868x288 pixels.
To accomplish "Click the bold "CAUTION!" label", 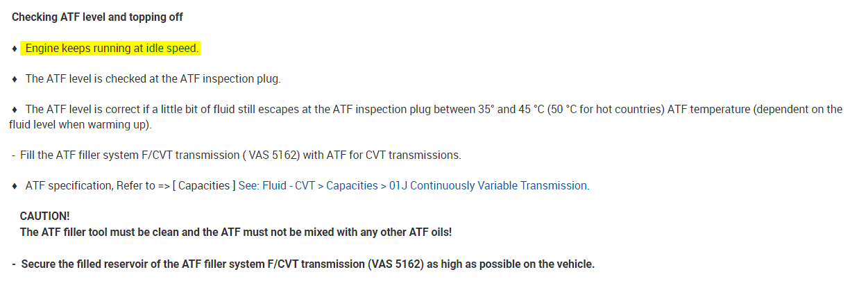I will [44, 217].
